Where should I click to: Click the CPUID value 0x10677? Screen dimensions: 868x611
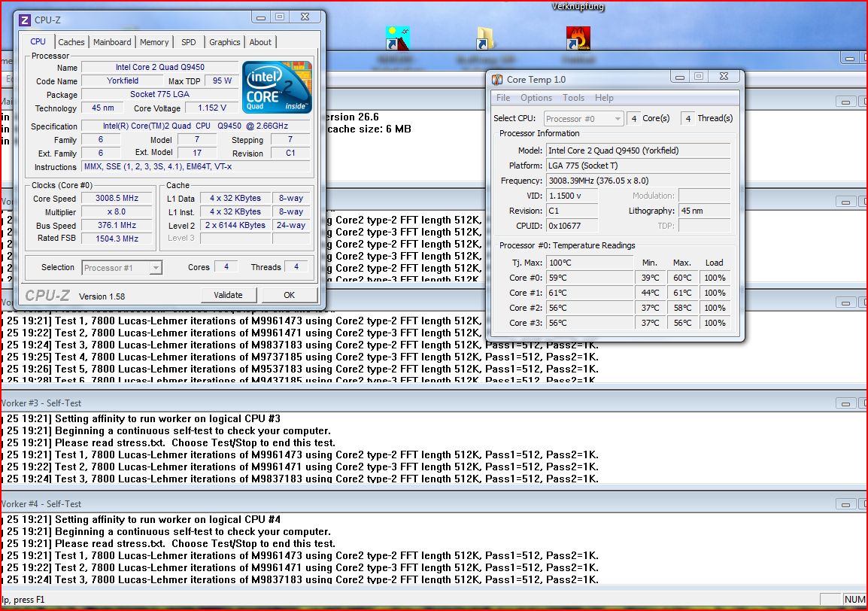[x=572, y=226]
